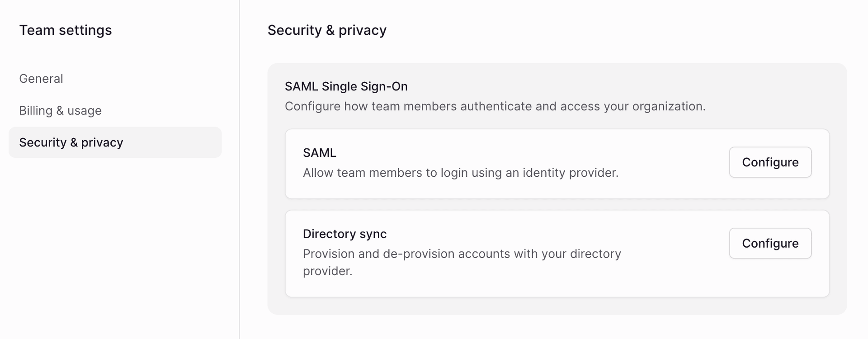Click the SAML card title text
Viewport: 868px width, 339px height.
(319, 153)
